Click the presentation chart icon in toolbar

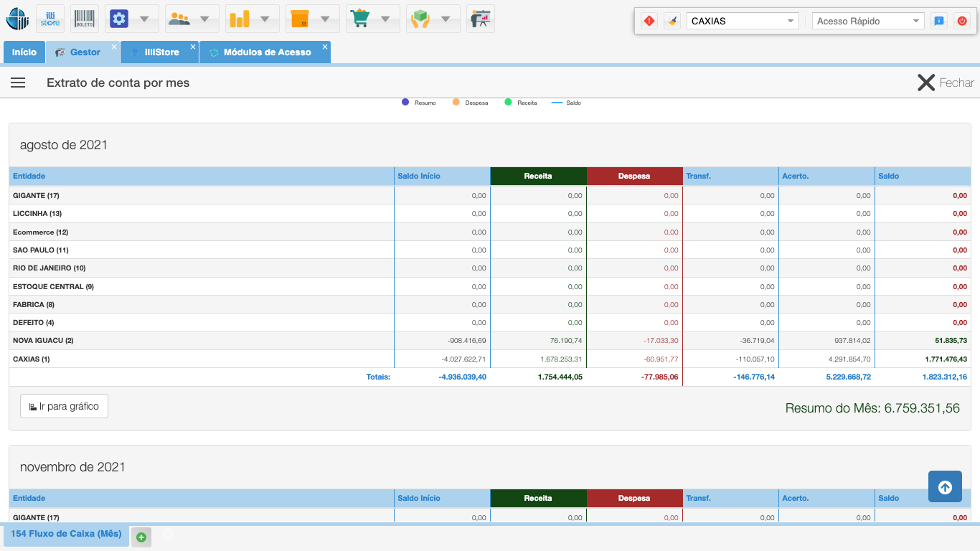click(481, 19)
